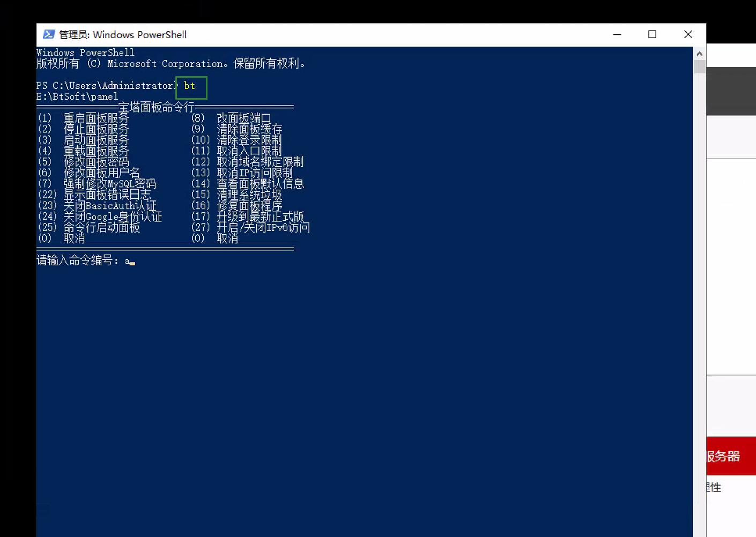Click the red 服务器 button in background window
This screenshot has width=756, height=537.
(731, 456)
